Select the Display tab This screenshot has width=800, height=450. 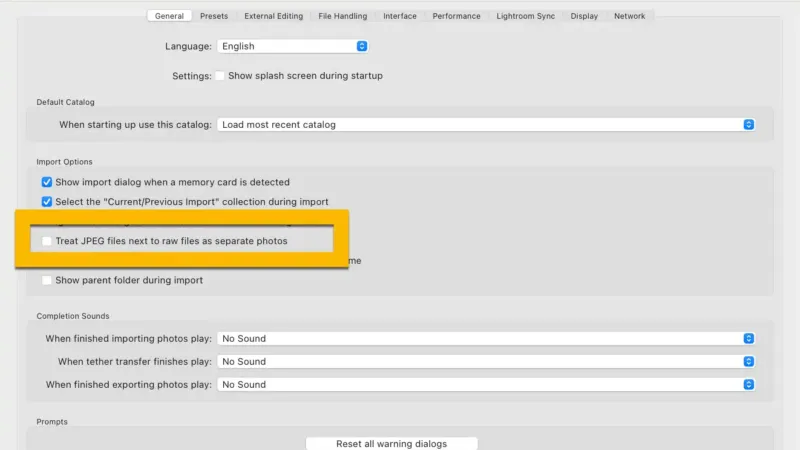tap(584, 16)
